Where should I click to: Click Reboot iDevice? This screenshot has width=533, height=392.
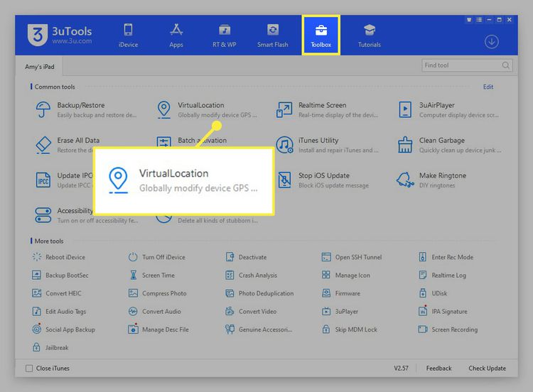pyautogui.click(x=58, y=257)
